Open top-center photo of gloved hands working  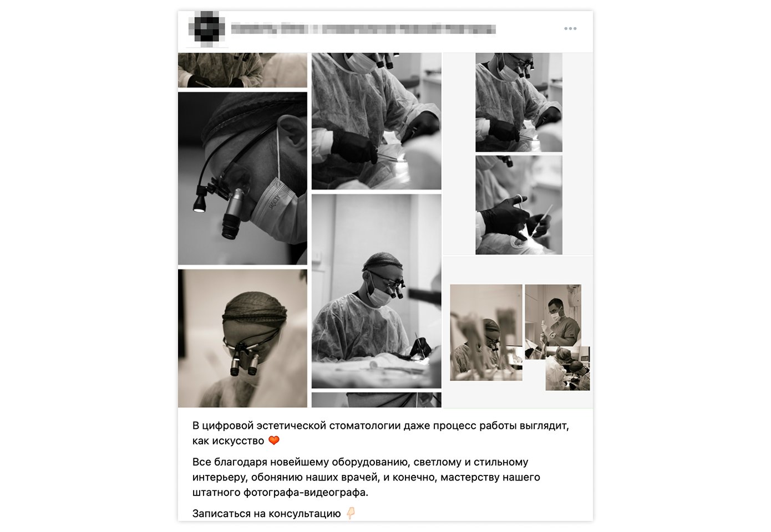tap(377, 121)
